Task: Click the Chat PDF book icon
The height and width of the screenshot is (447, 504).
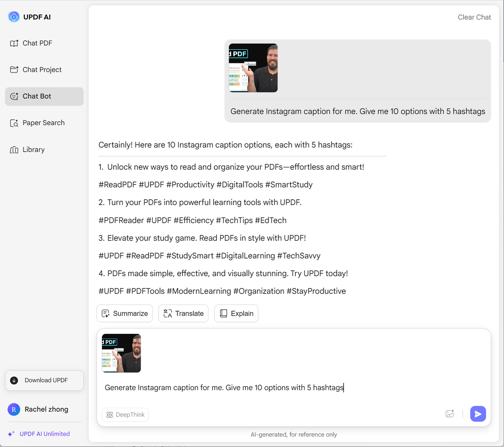Action: click(x=14, y=43)
